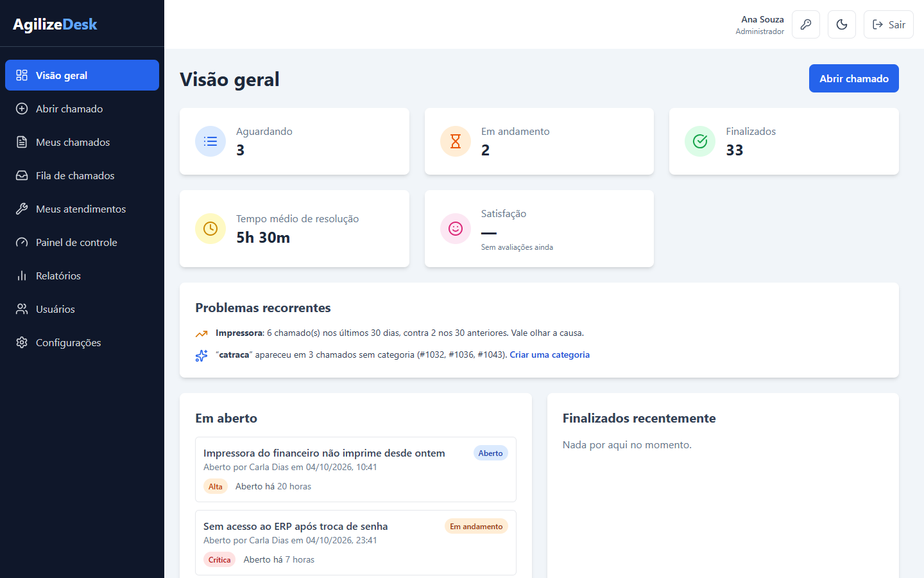Click the Visão geral grid icon in sidebar
924x578 pixels.
tap(22, 75)
